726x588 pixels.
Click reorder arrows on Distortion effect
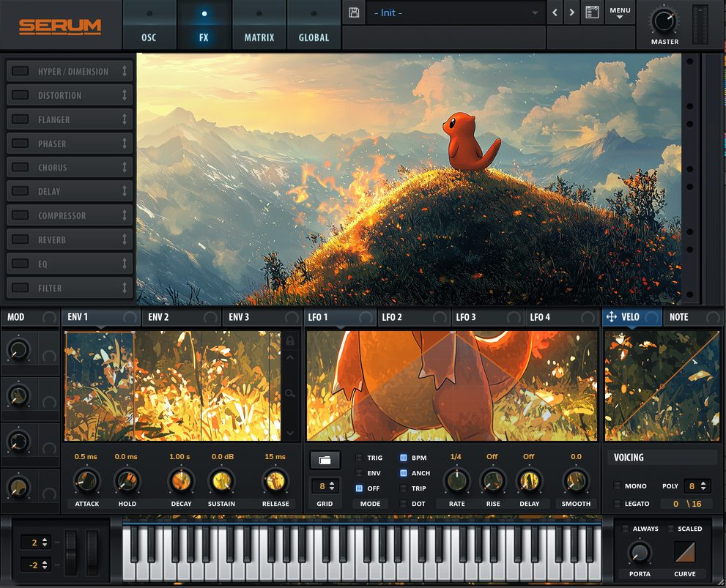click(x=125, y=95)
